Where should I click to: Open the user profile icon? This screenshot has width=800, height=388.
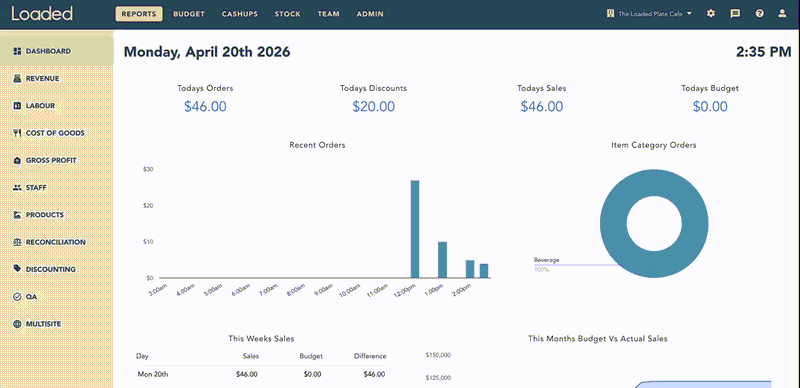(x=782, y=14)
